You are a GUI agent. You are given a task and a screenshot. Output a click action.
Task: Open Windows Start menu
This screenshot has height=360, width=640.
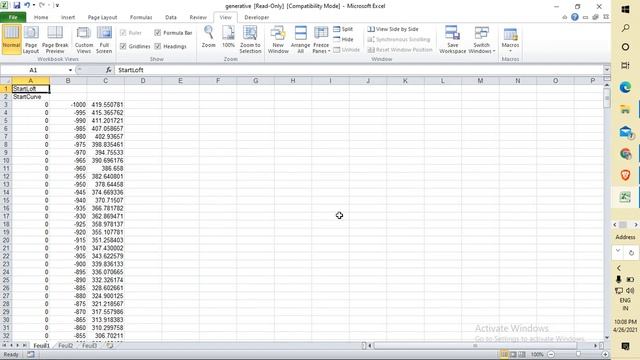tap(625, 9)
